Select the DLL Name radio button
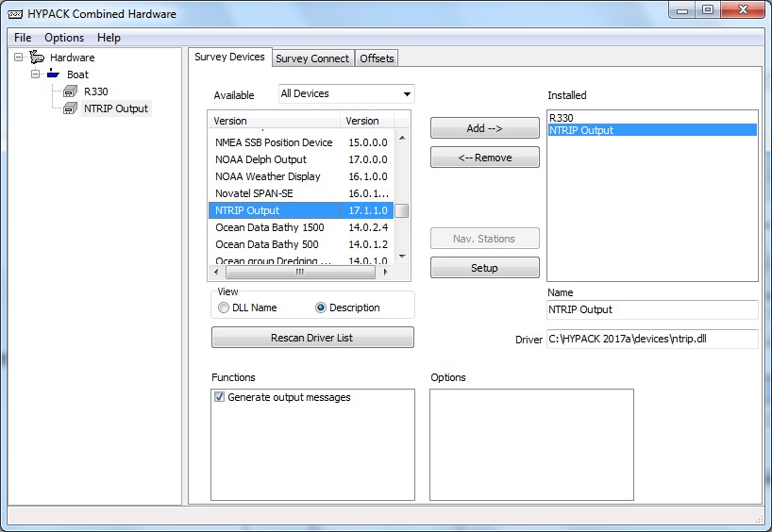This screenshot has width=772, height=532. pos(224,308)
